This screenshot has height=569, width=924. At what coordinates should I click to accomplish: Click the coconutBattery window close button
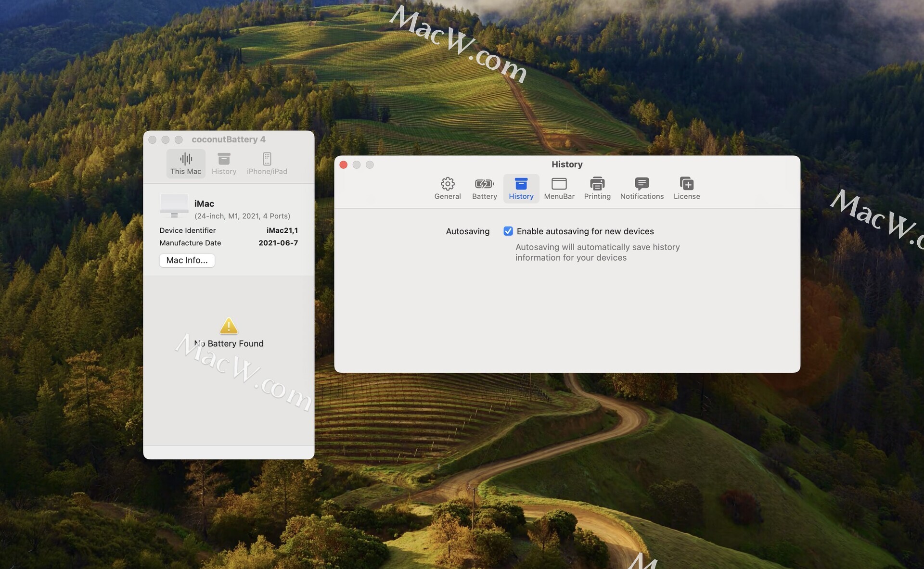click(x=153, y=140)
